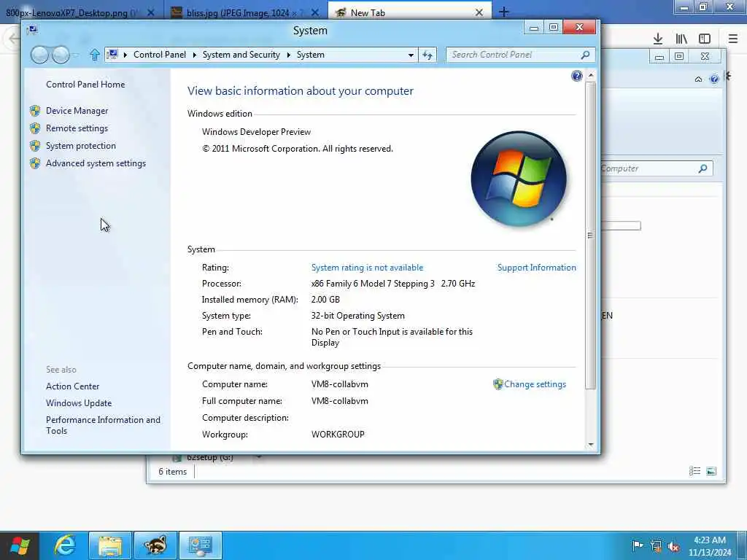
Task: Open the browser library icon
Action: point(681,39)
